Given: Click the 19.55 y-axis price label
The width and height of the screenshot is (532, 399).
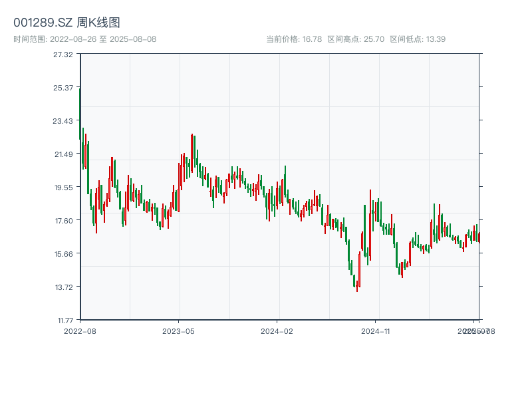Looking at the screenshot, I should click(x=63, y=188).
